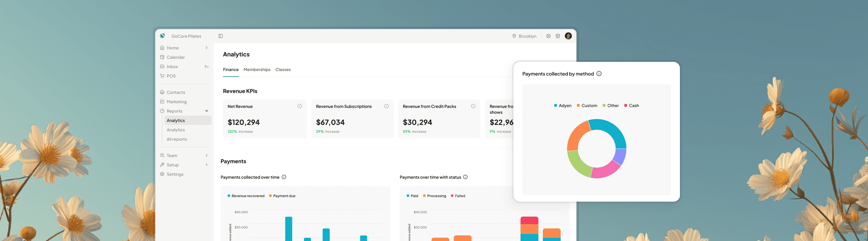Expand the Home menu chevron
Screen dimensions: 868x241
coord(207,48)
